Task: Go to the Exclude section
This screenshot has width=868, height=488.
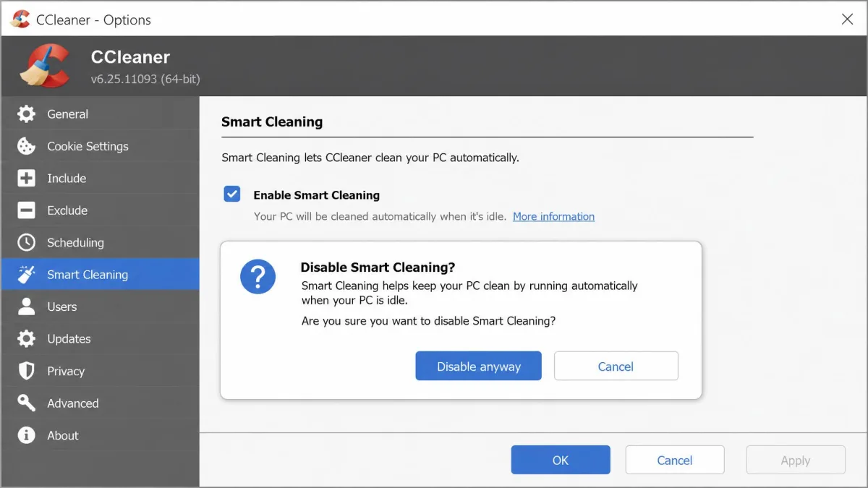Action: point(100,210)
